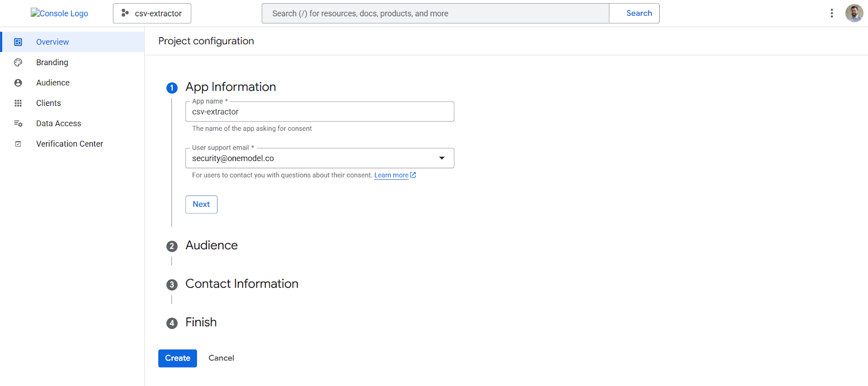The image size is (868, 386).
Task: Go to Branding in the sidebar
Action: pyautogui.click(x=52, y=62)
